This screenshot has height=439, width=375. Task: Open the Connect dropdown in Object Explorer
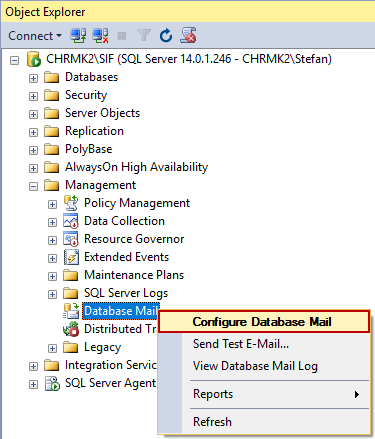35,36
